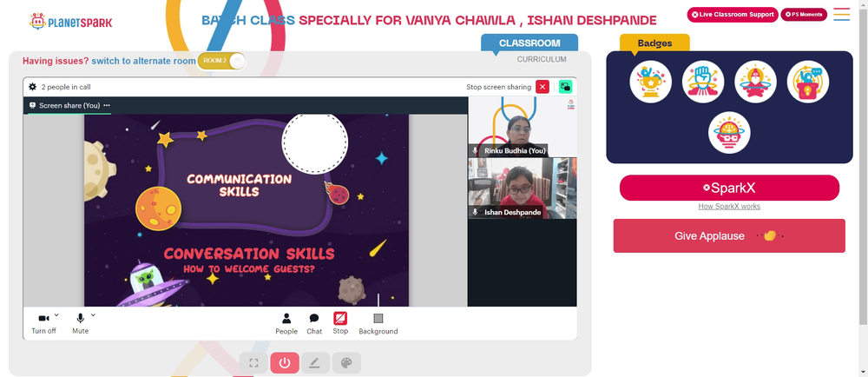Open the three-dot menu beside Screen share (You)
Image resolution: width=868 pixels, height=377 pixels.
106,105
